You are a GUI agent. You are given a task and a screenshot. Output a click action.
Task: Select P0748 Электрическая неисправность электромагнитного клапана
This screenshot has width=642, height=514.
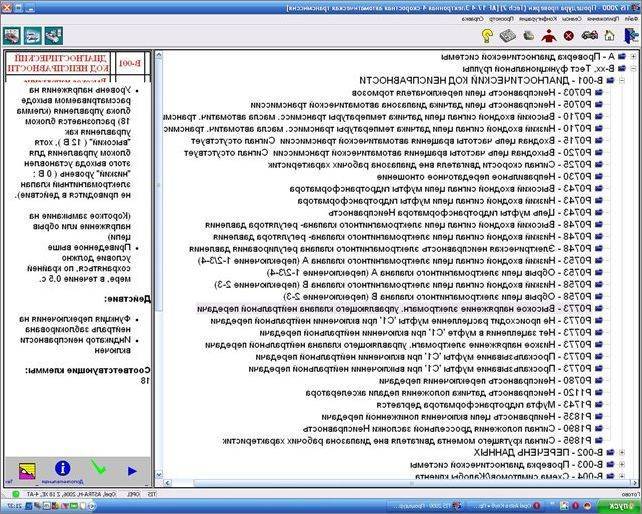coord(391,249)
